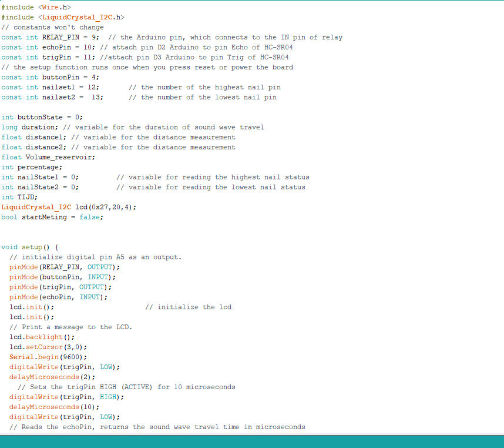
Task: Click the 'void setup() {' line
Action: pyautogui.click(x=30, y=247)
